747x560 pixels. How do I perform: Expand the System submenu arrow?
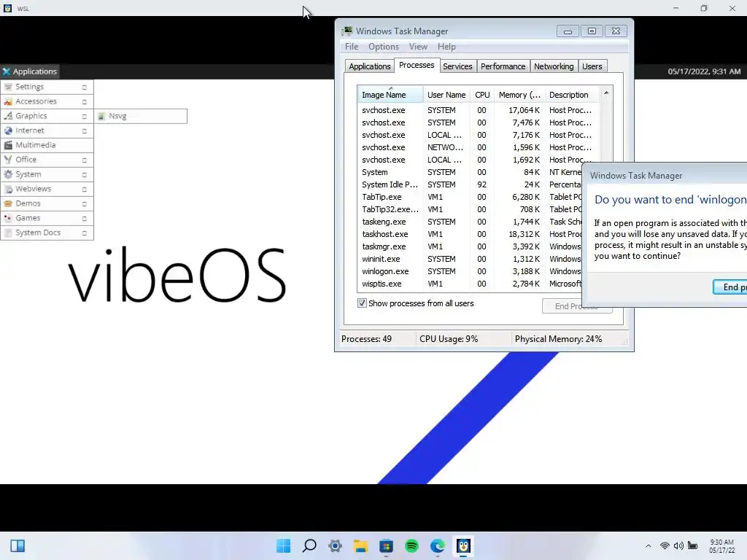click(x=85, y=175)
